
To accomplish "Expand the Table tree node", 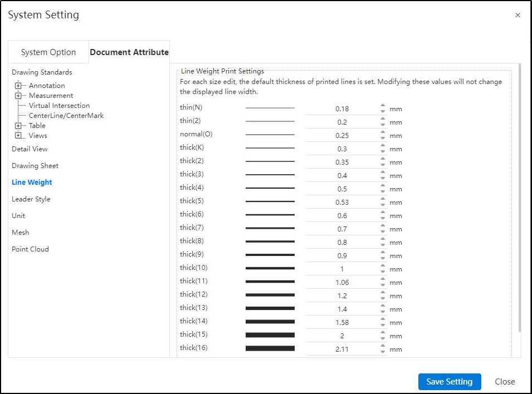I will pyautogui.click(x=18, y=126).
